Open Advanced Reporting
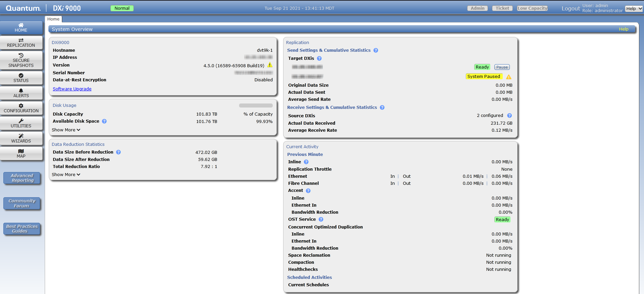Screen dimensions: 644x294 22,178
